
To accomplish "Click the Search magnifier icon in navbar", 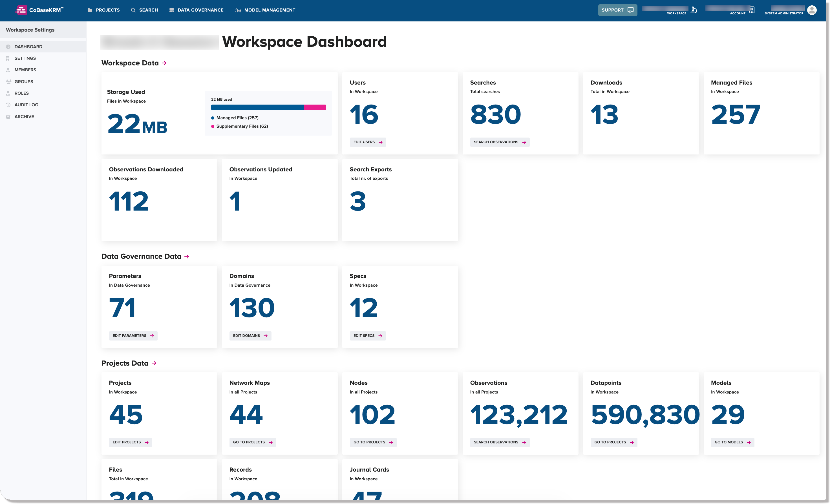I will (133, 10).
